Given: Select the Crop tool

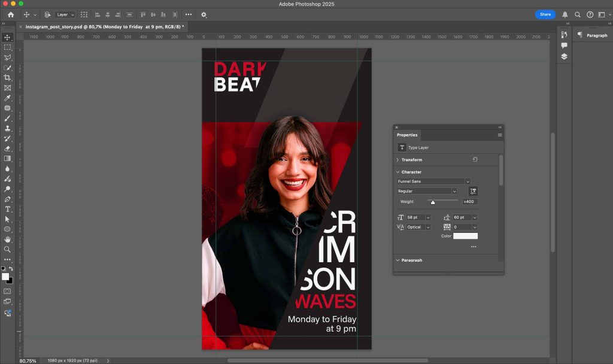Looking at the screenshot, I should point(8,78).
